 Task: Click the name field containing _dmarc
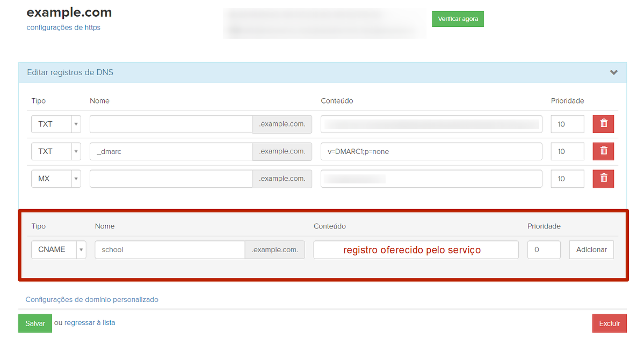(171, 151)
